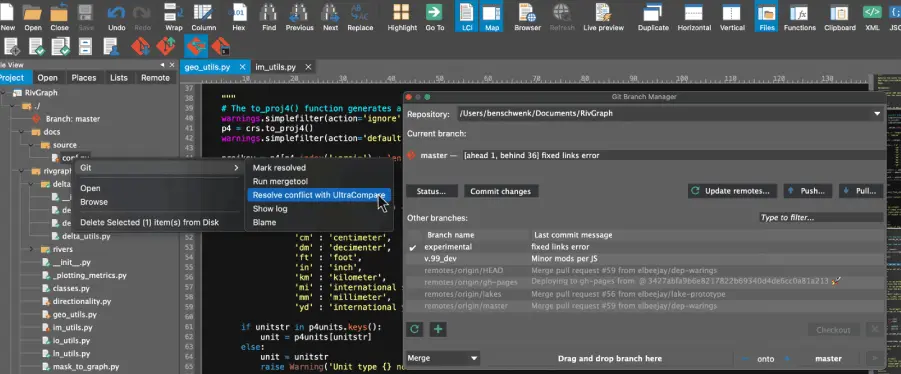Screen dimensions: 901x374
Task: Click the Commit changes button
Action: click(x=500, y=191)
